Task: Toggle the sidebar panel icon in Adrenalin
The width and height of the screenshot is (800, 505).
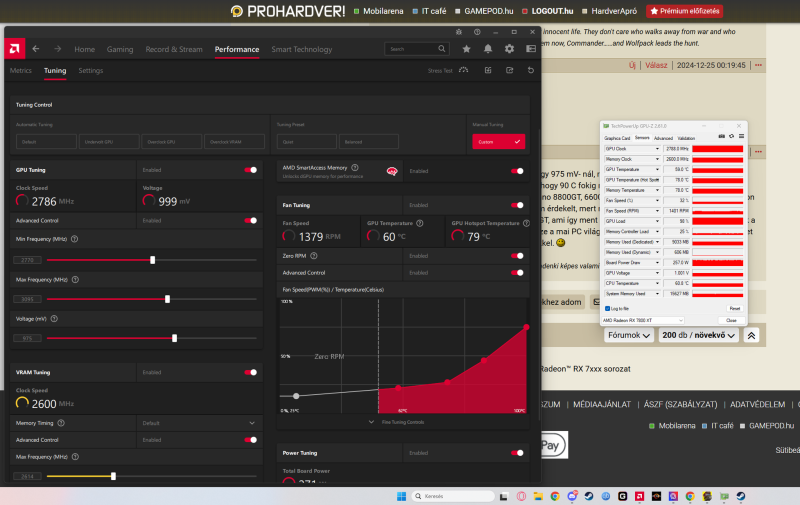Action: (531, 49)
